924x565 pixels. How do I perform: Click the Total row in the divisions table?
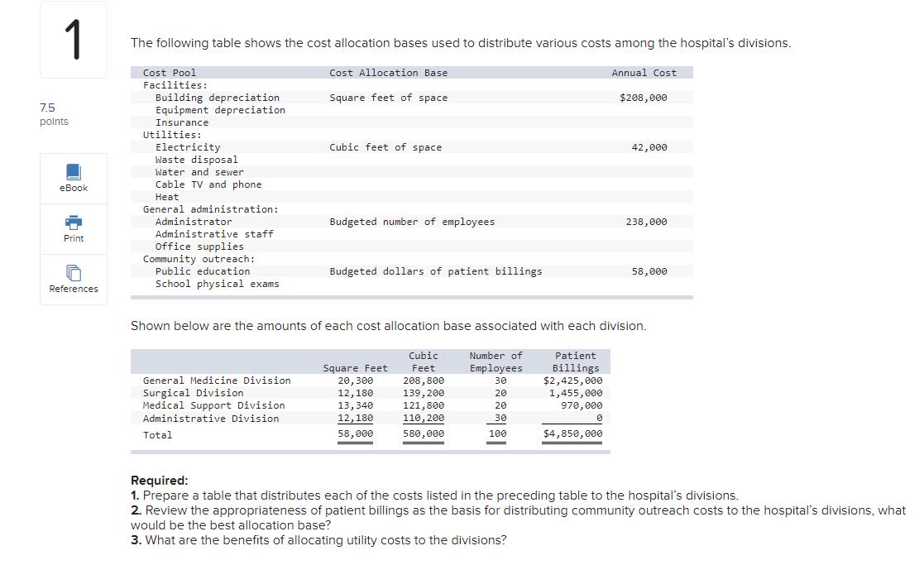coord(157,434)
